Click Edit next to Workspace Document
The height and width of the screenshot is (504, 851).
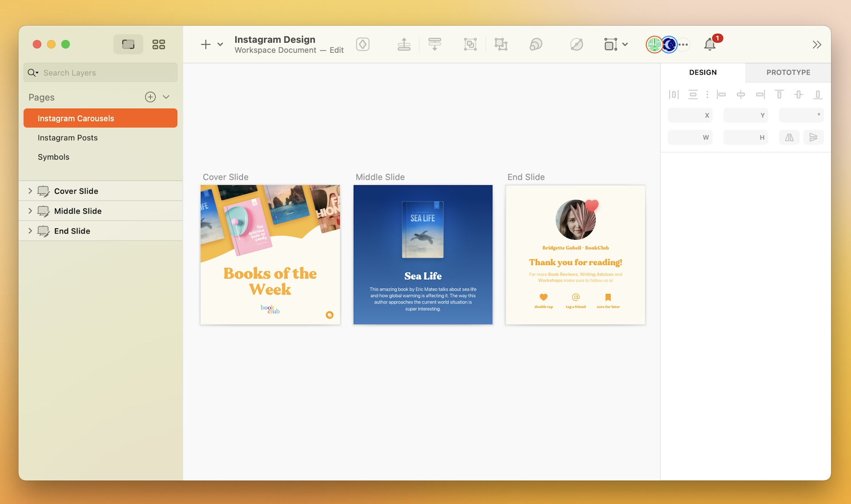pos(336,50)
